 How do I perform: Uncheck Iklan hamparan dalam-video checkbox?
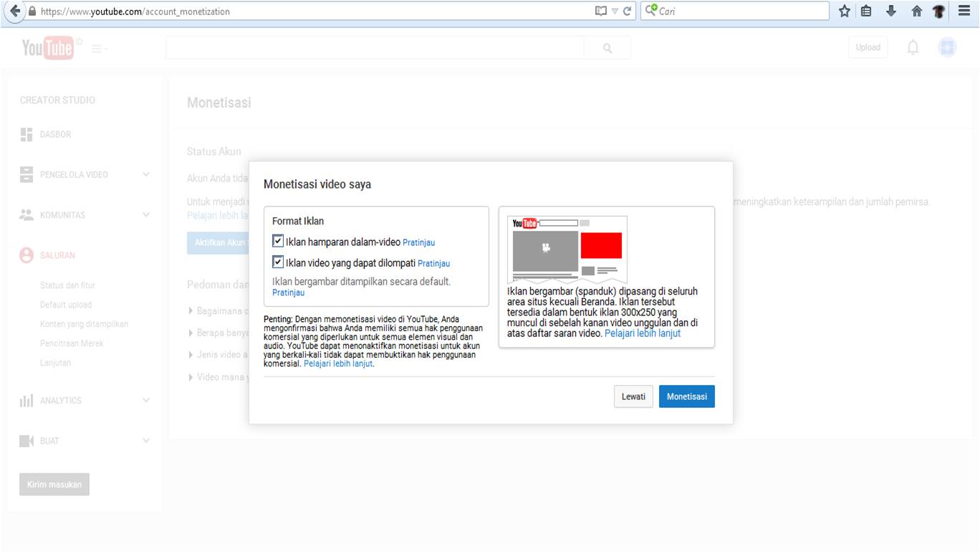[278, 242]
